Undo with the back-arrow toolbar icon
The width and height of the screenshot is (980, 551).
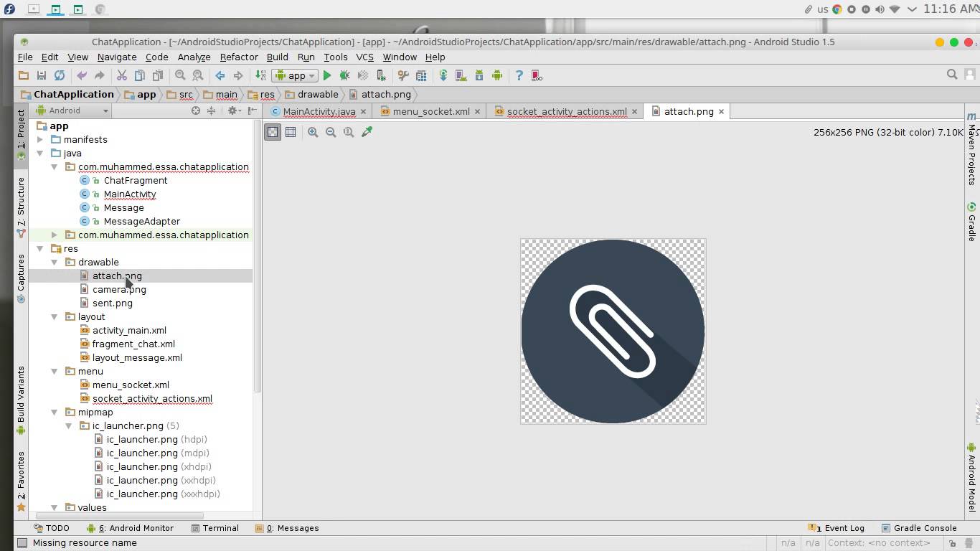click(x=82, y=75)
